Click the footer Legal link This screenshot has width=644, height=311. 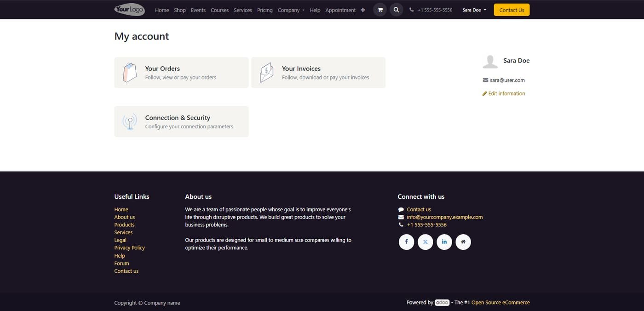point(121,240)
